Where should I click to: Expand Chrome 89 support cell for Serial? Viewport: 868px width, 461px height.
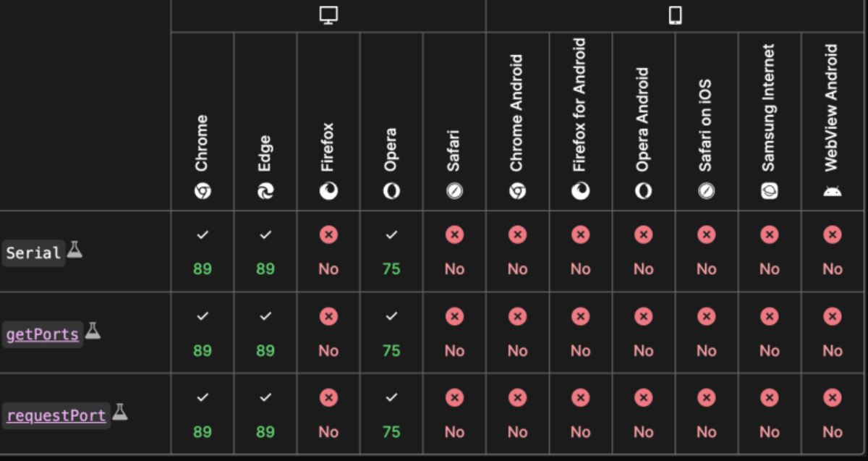[x=203, y=252]
